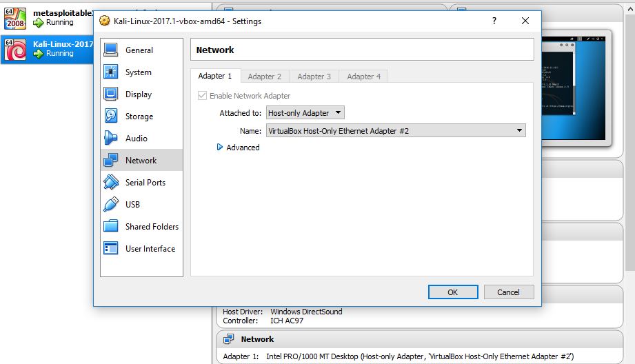635x364 pixels.
Task: Open the Attached to dropdown
Action: click(x=305, y=113)
